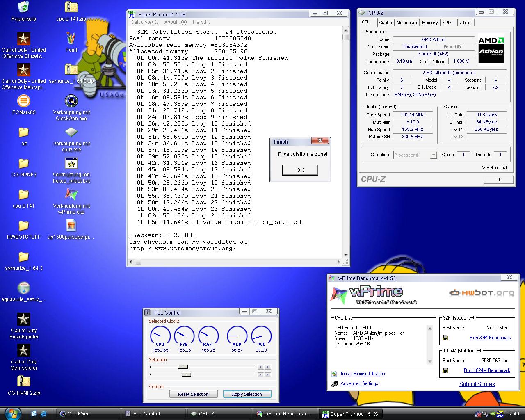Click the upper PLL Control slider thumb

pyautogui.click(x=183, y=367)
